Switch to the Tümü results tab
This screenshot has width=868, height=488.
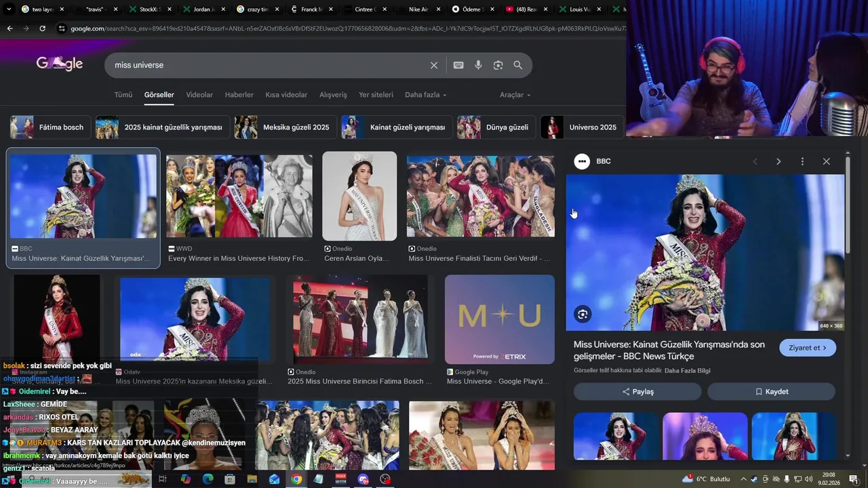[x=123, y=95]
